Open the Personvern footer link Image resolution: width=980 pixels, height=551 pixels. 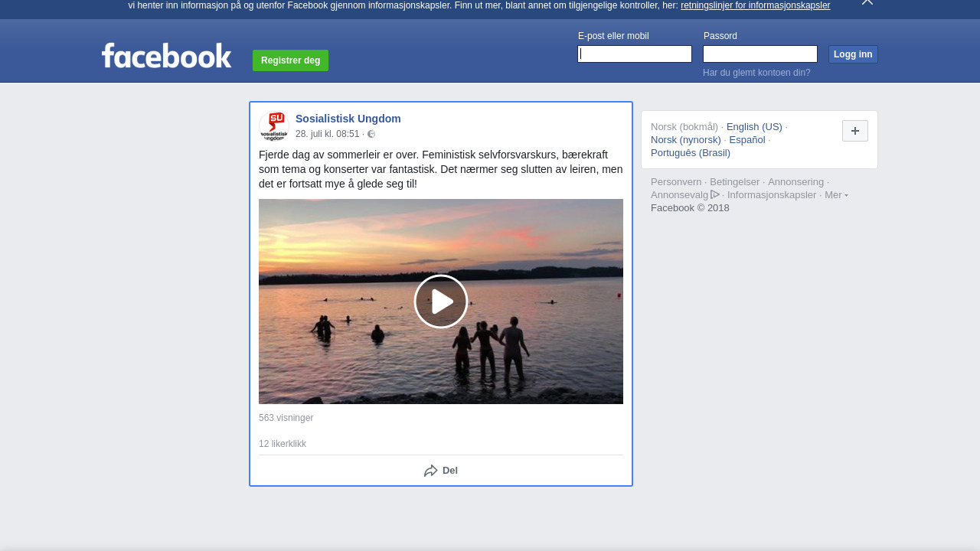click(676, 182)
